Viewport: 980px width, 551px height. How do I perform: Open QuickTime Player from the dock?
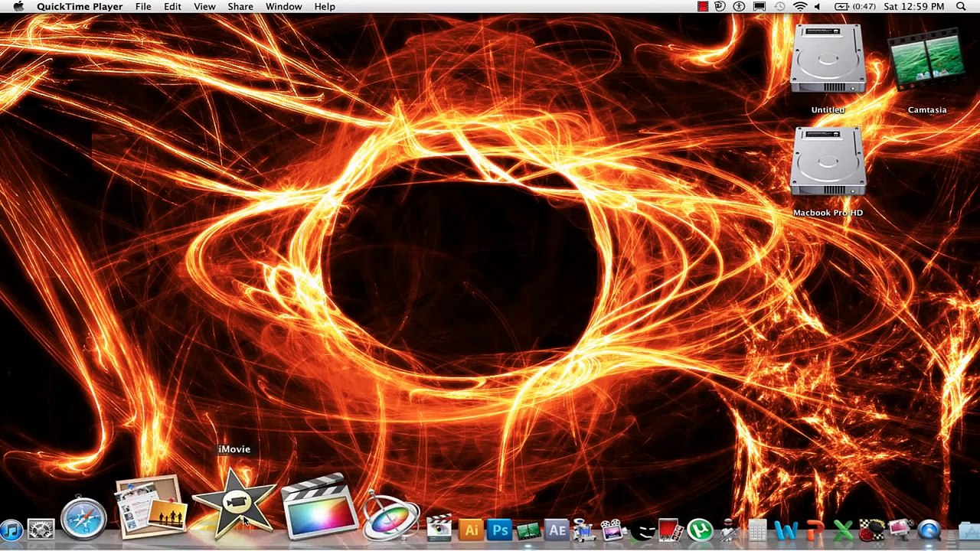pyautogui.click(x=929, y=529)
